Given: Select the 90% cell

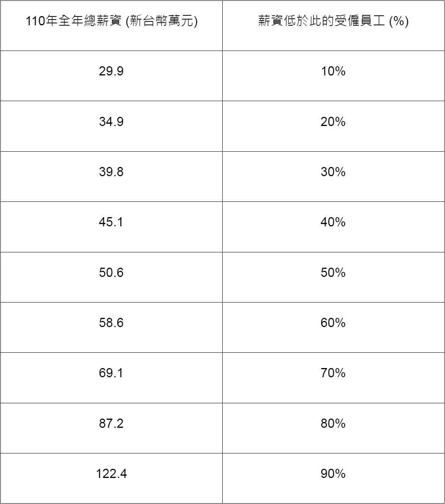Looking at the screenshot, I should pos(333,478).
